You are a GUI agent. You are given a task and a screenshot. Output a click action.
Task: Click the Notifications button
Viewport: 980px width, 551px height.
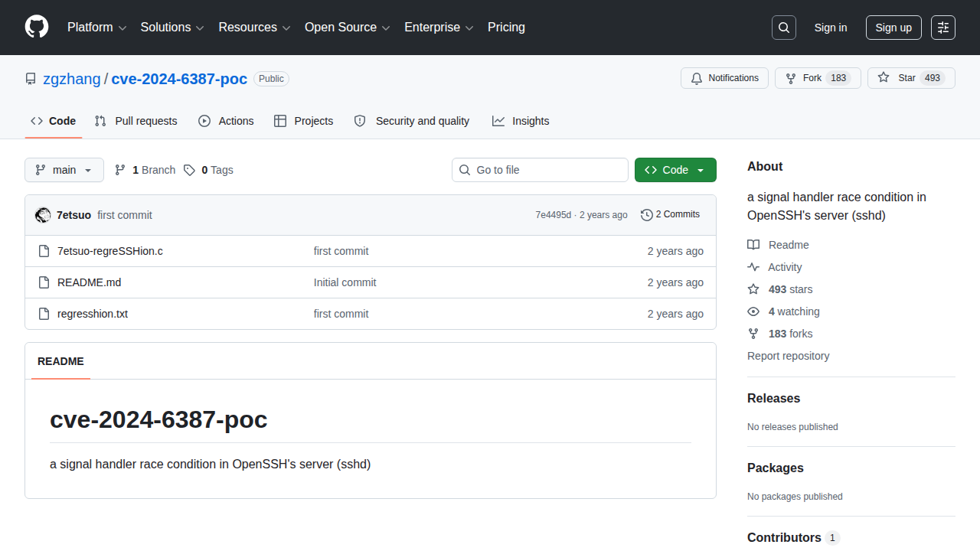[x=724, y=78]
